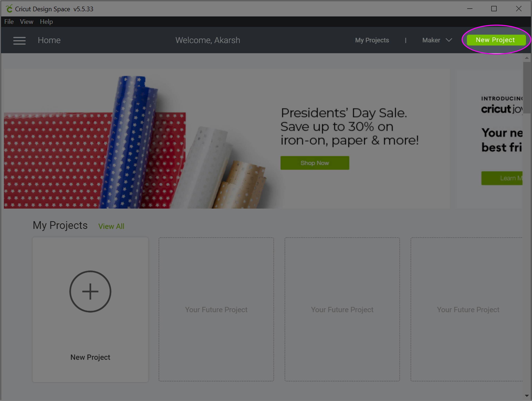Click the Home title text
The width and height of the screenshot is (532, 401).
pos(49,40)
